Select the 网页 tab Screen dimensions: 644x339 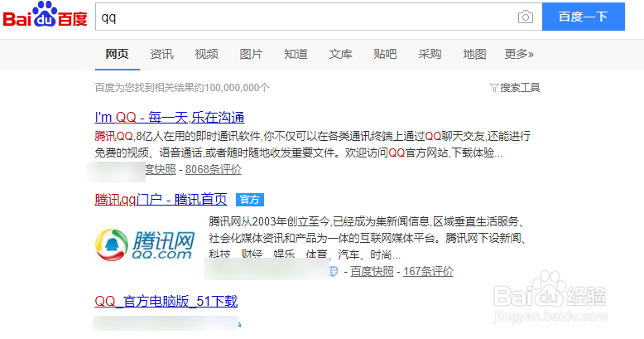117,55
